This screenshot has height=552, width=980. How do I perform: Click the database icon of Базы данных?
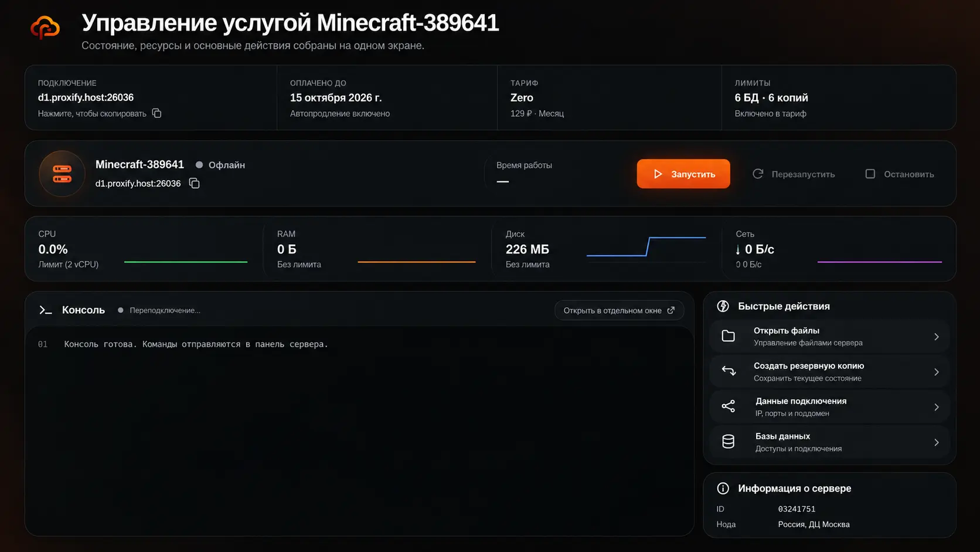728,442
